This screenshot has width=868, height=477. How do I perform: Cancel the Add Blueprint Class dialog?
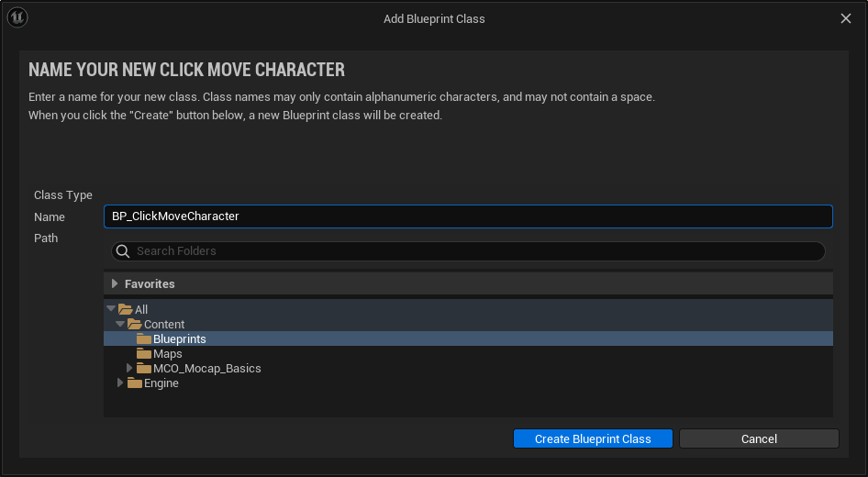tap(759, 438)
